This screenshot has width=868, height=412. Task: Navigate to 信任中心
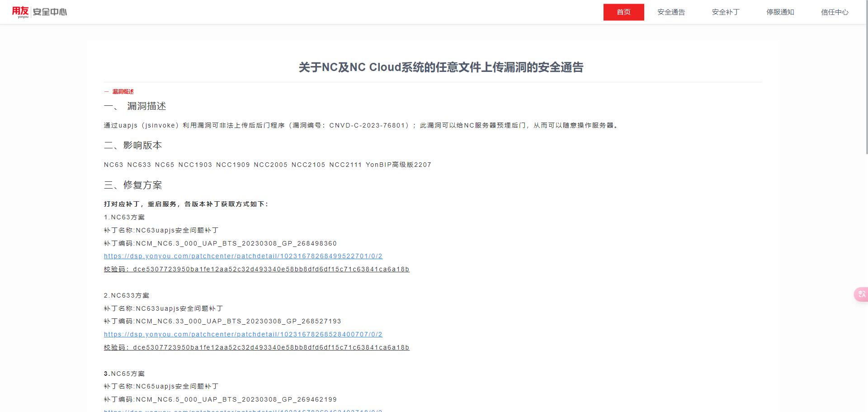pos(834,12)
